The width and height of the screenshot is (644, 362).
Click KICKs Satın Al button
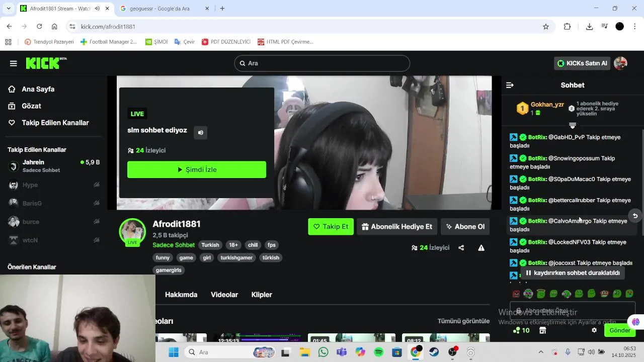click(x=582, y=63)
